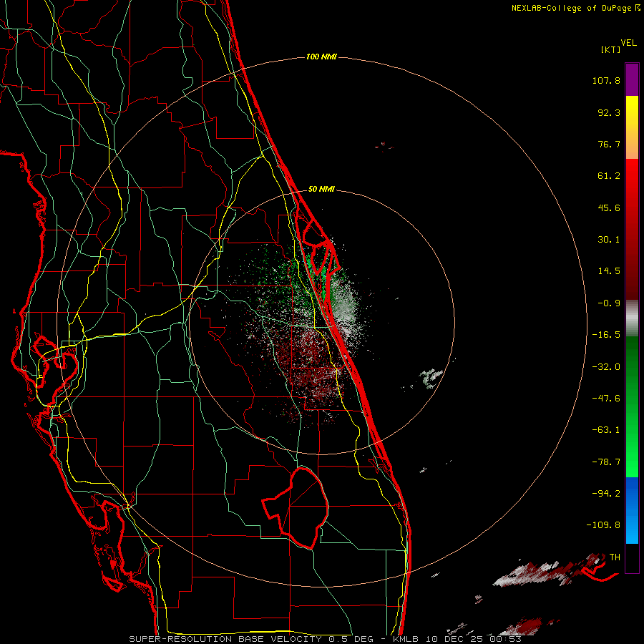Click the 107.8 legend value
The image size is (644, 644).
[x=606, y=80]
